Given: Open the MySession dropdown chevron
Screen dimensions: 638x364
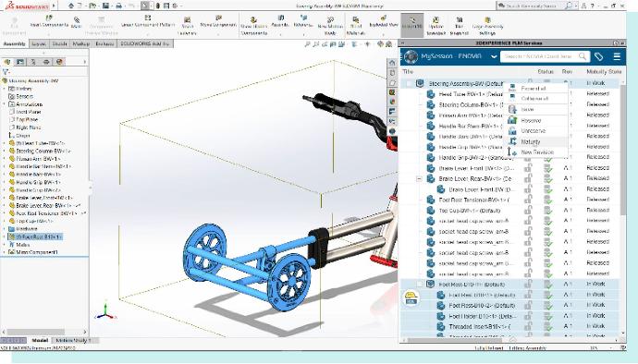Looking at the screenshot, I should [x=494, y=56].
